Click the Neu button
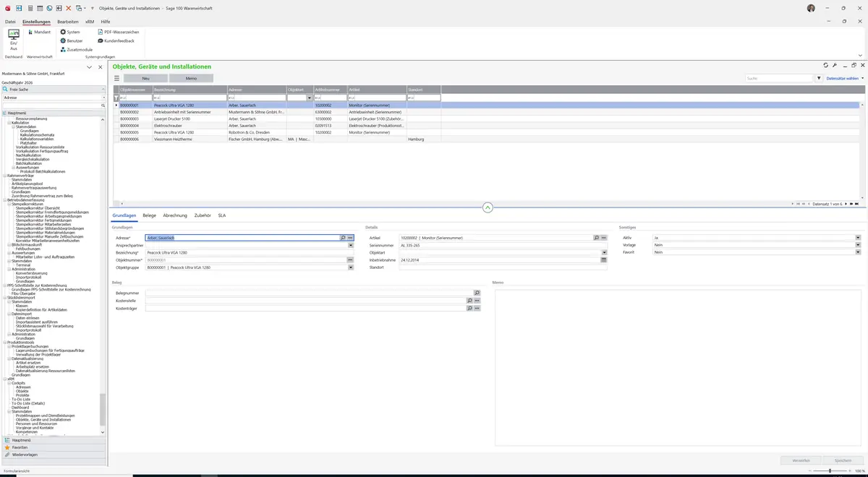 [x=145, y=78]
